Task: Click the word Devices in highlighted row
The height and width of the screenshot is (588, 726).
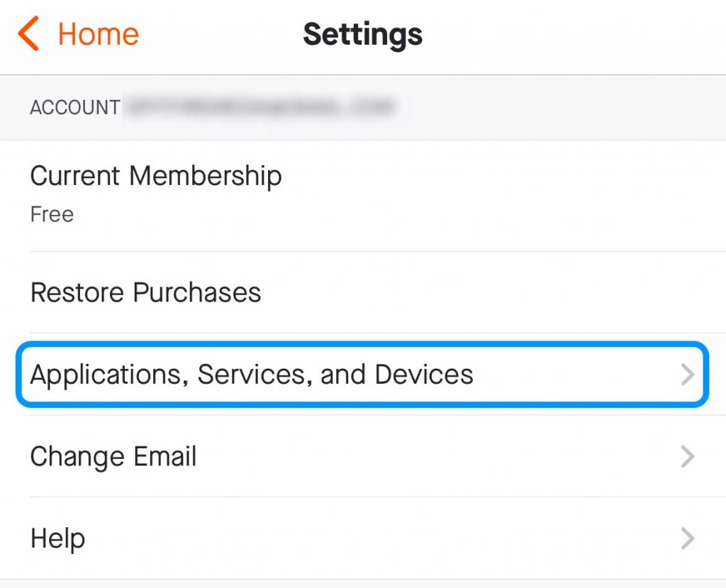Action: [x=424, y=375]
